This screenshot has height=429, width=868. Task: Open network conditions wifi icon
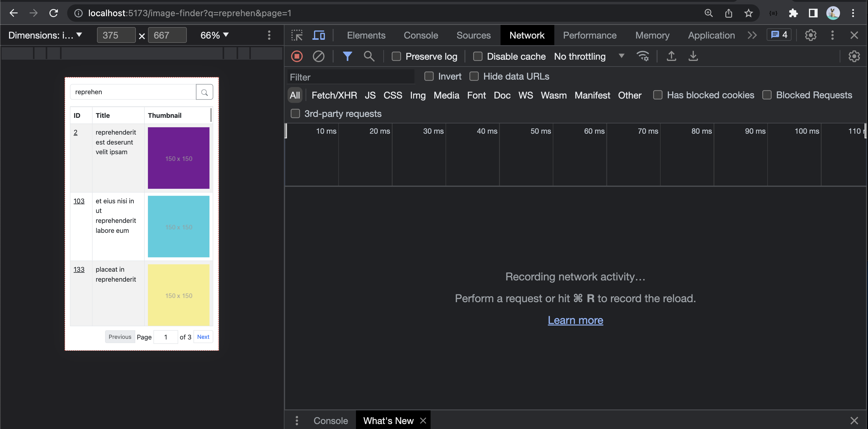click(642, 56)
